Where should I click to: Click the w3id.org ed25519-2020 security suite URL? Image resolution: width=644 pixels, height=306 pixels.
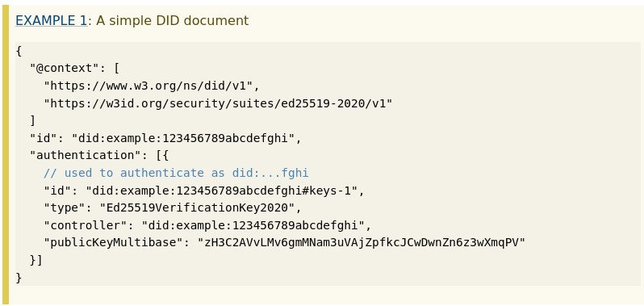point(218,103)
